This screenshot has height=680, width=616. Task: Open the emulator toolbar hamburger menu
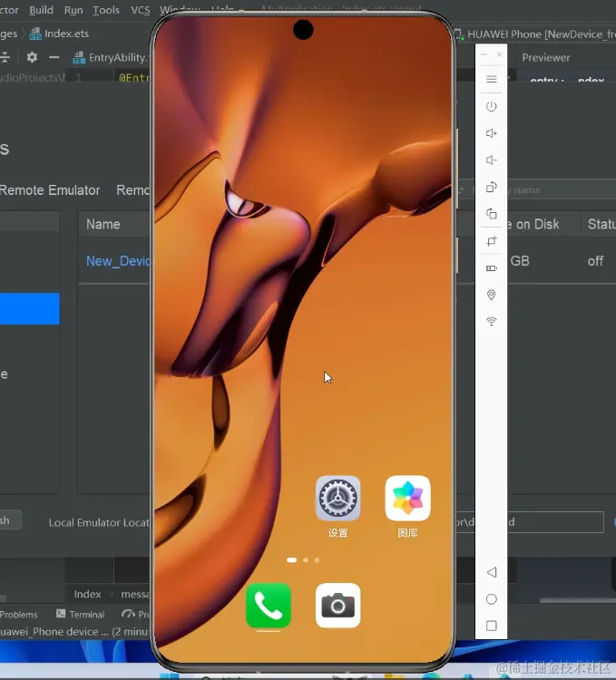point(491,80)
